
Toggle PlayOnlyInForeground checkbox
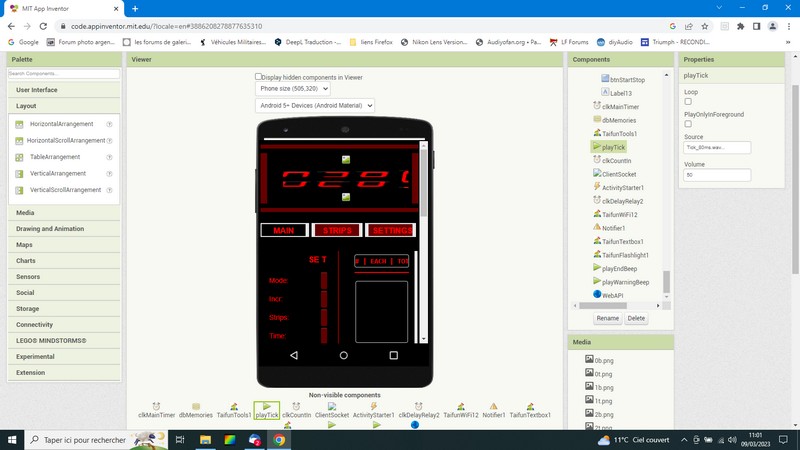(x=688, y=124)
